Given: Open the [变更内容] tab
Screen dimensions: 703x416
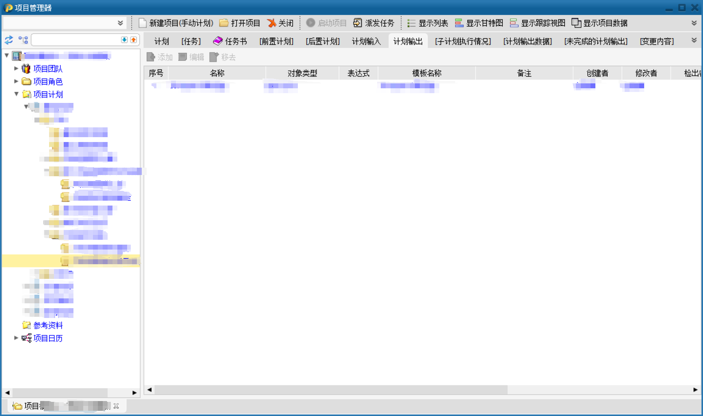Looking at the screenshot, I should click(x=656, y=41).
